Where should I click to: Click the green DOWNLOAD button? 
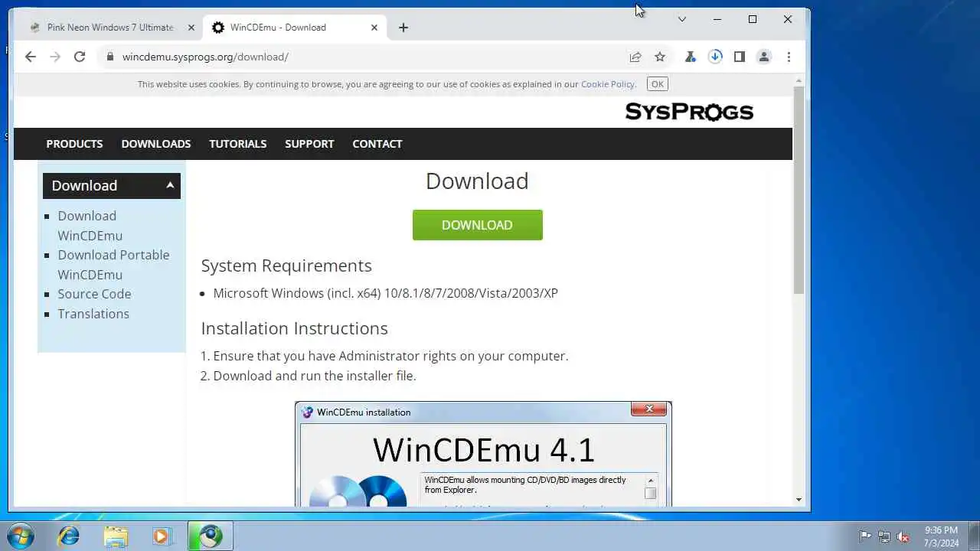477,225
